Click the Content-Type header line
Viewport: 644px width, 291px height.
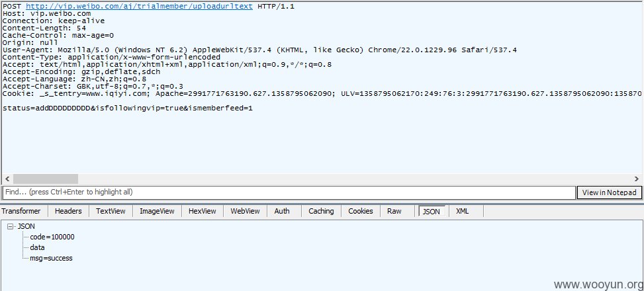[x=112, y=58]
